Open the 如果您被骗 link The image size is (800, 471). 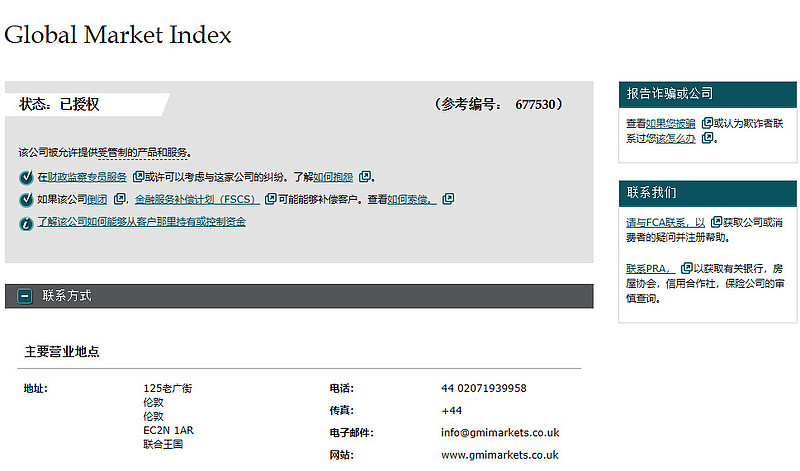pyautogui.click(x=670, y=123)
